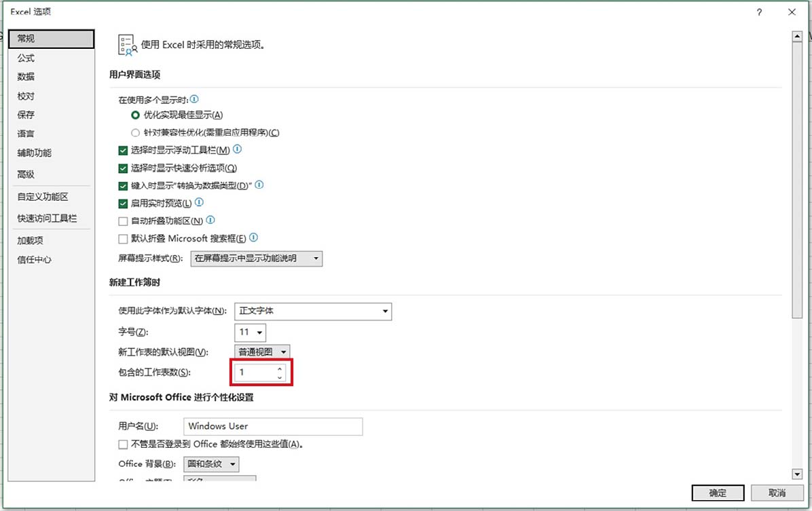Click the 确定 button

pos(718,493)
